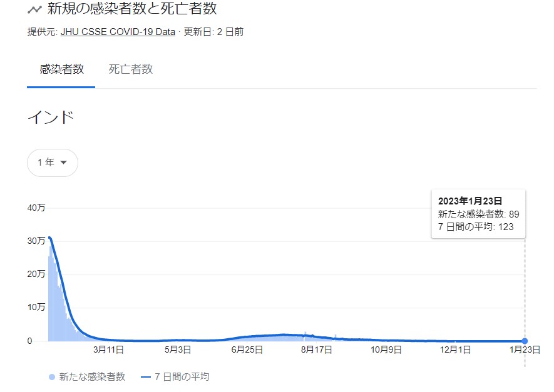Click the 5月3日 date label on axis
554x392 pixels.
point(178,349)
